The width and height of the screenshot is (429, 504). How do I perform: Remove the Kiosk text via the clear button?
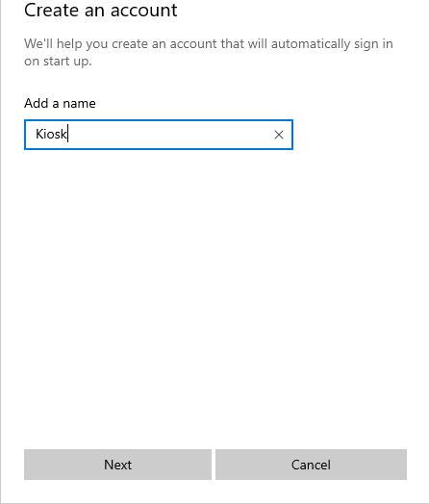pyautogui.click(x=279, y=135)
